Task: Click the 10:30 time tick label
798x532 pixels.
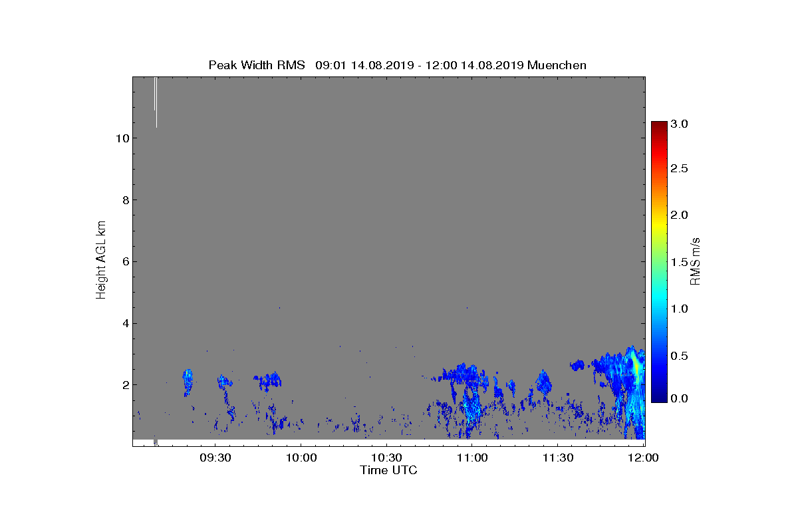Action: (x=388, y=458)
